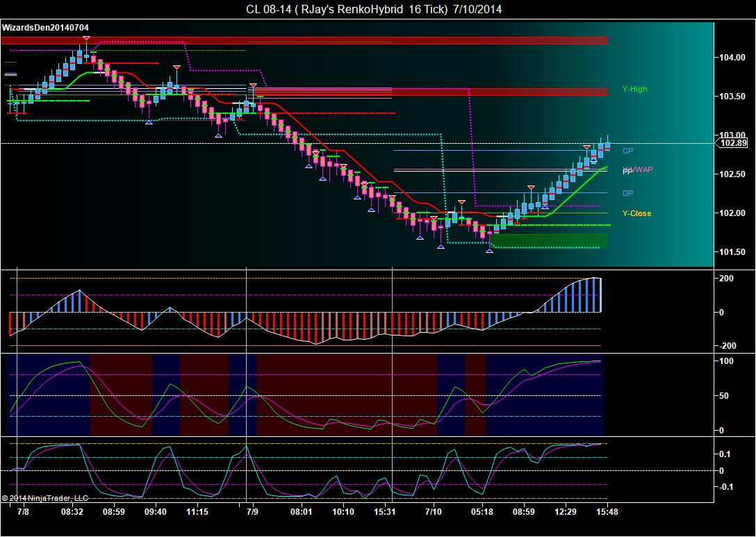Click the 08:01 time axis label
756x537 pixels.
pos(301,511)
